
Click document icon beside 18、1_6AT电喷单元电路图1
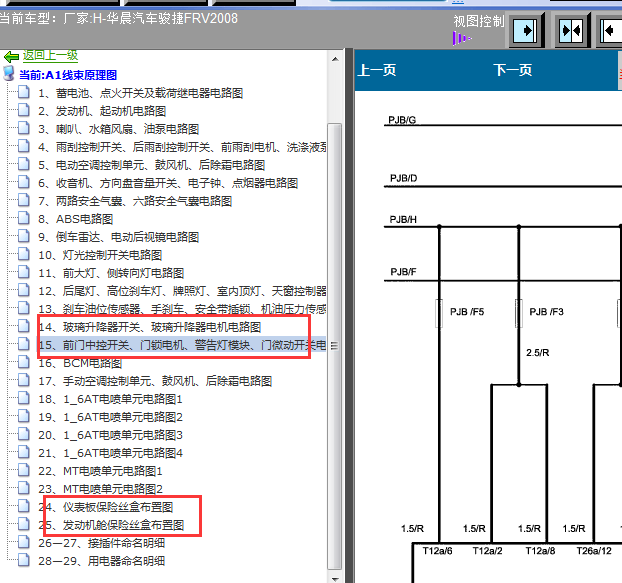click(x=23, y=397)
